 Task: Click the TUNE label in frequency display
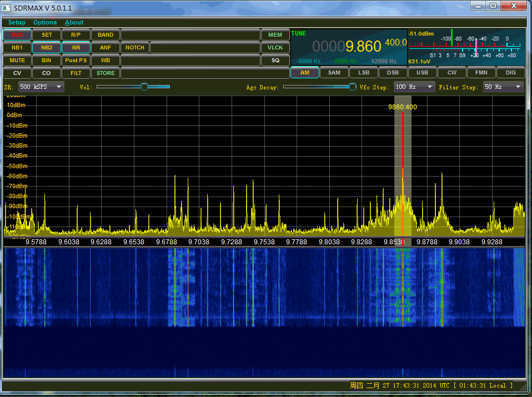coord(299,33)
